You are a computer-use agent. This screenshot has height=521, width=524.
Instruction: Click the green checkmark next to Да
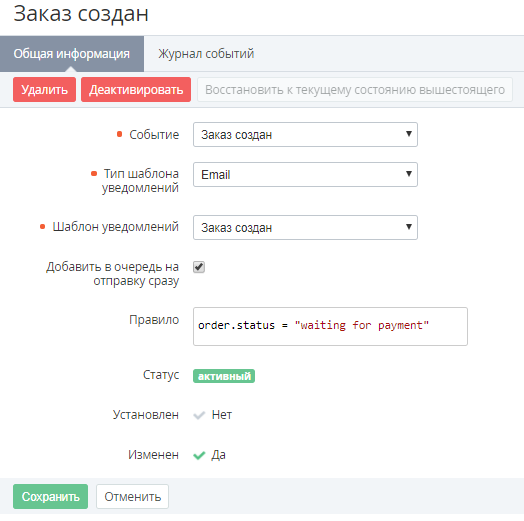coord(199,455)
